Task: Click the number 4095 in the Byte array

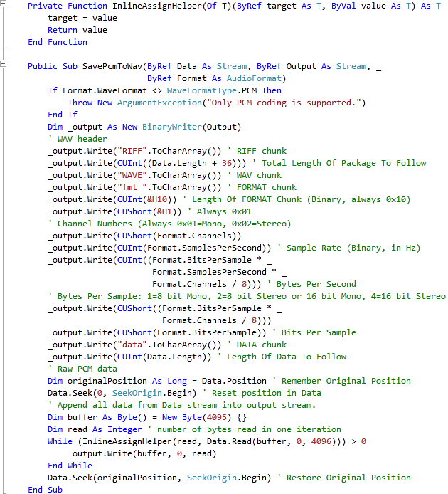Action: [x=217, y=417]
